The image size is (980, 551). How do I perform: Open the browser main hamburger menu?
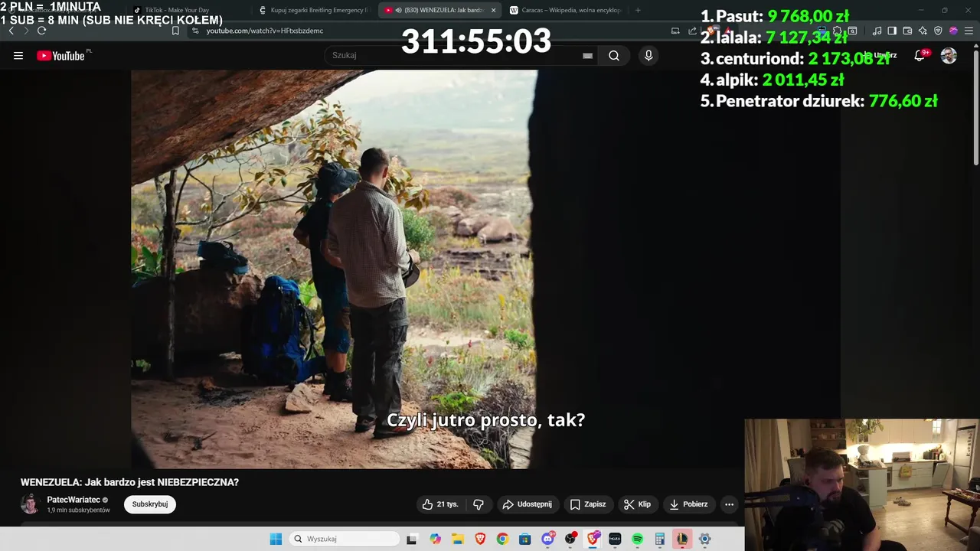point(969,31)
